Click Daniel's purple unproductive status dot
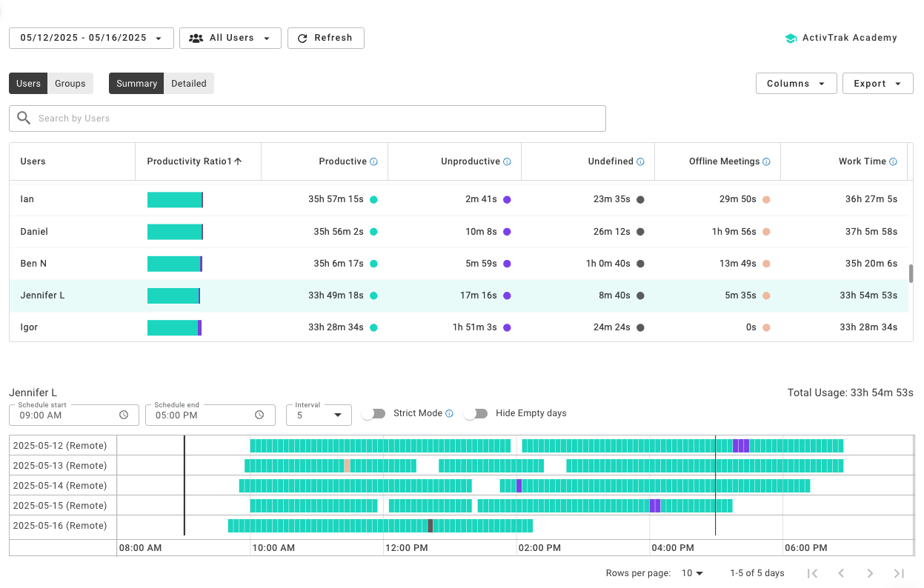This screenshot has height=588, width=924. (x=507, y=232)
